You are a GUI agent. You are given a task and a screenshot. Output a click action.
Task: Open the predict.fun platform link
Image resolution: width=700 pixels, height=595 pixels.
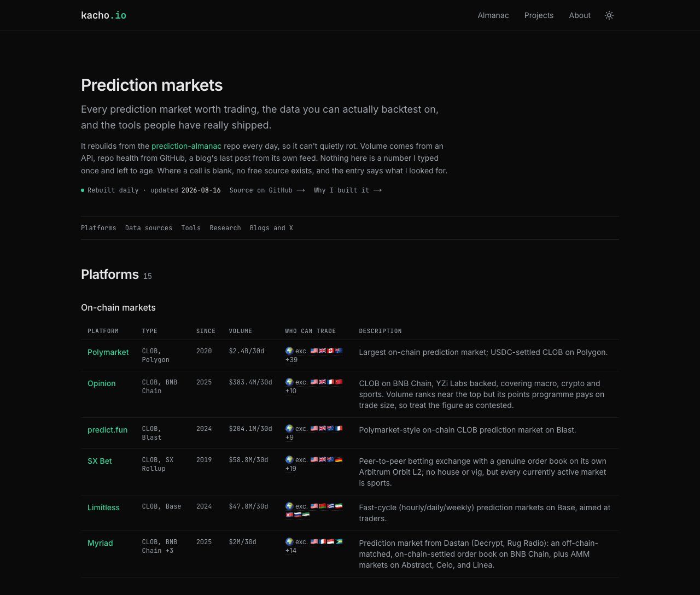click(107, 430)
